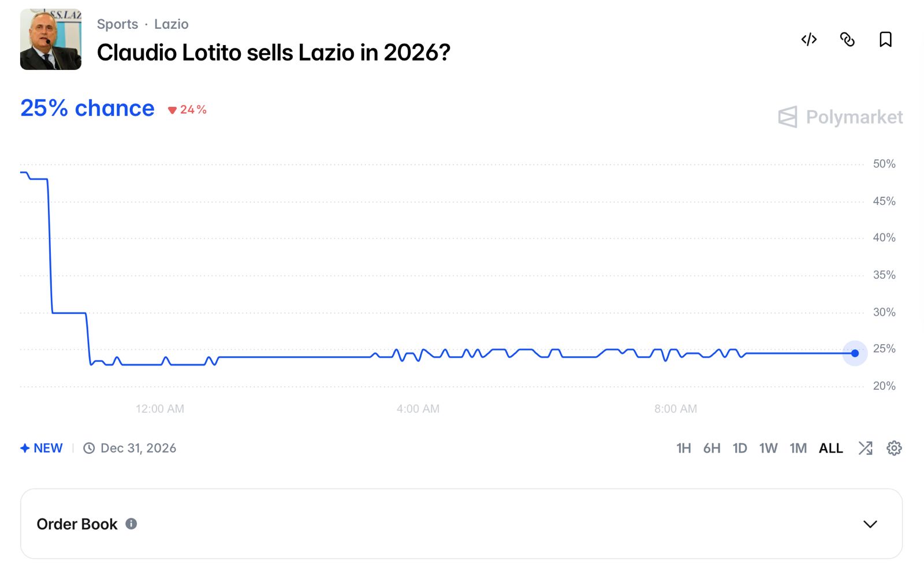Click the clock icon beside Dec 31, 2026
The width and height of the screenshot is (924, 586).
[x=89, y=448]
